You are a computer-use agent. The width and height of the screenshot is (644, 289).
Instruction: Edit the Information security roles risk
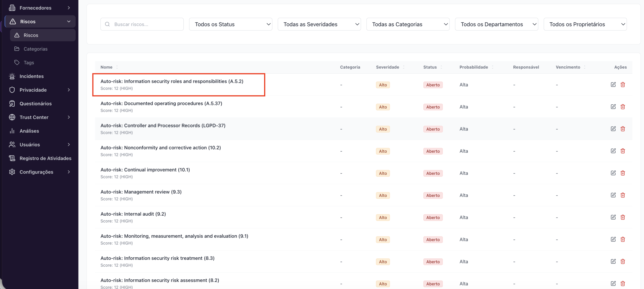(x=613, y=85)
